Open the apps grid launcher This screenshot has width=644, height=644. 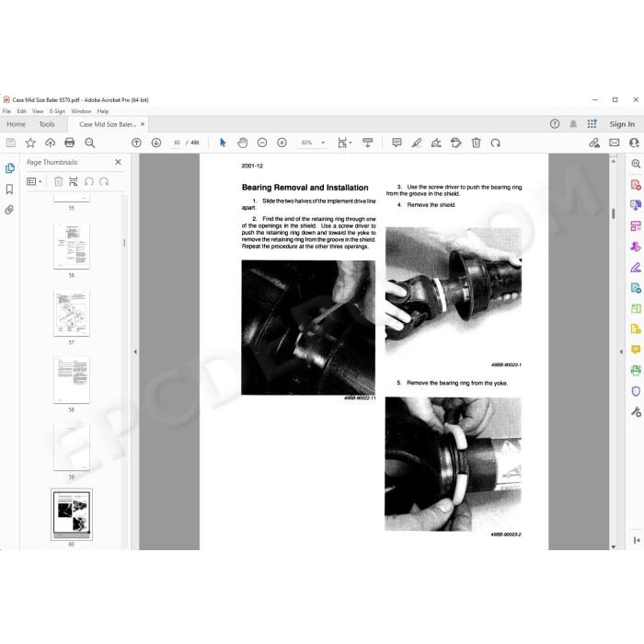592,124
